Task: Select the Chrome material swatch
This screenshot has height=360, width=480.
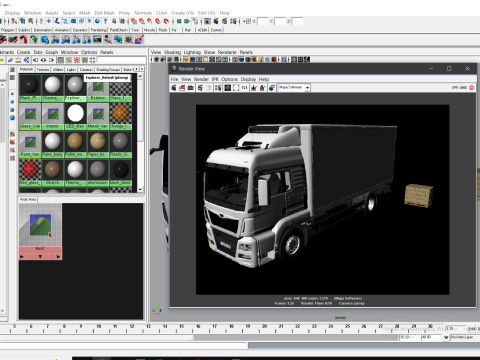Action: (x=53, y=88)
